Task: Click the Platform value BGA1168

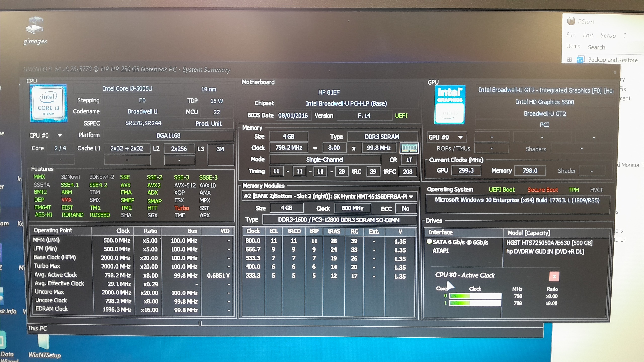Action: coord(168,135)
